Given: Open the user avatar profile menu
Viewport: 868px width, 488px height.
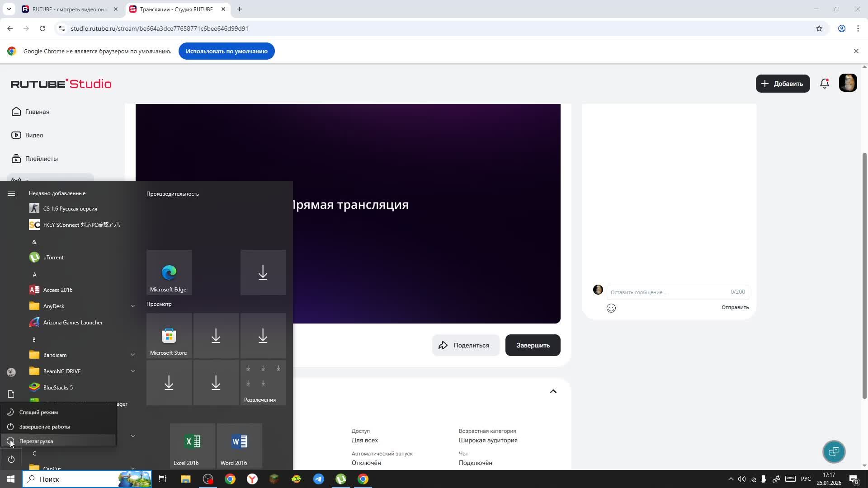Looking at the screenshot, I should [848, 83].
